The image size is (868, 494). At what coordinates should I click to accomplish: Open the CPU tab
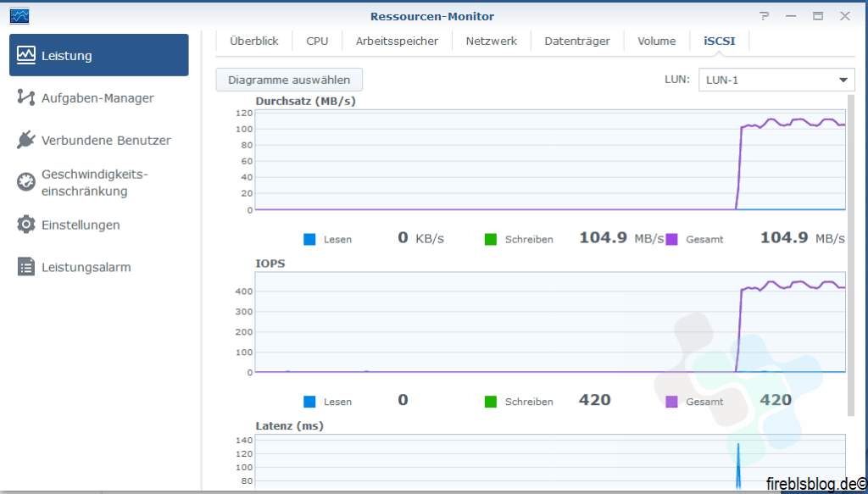(317, 41)
